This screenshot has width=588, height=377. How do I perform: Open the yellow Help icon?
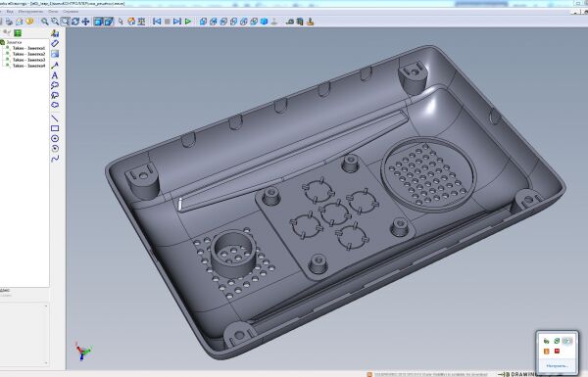tap(29, 22)
